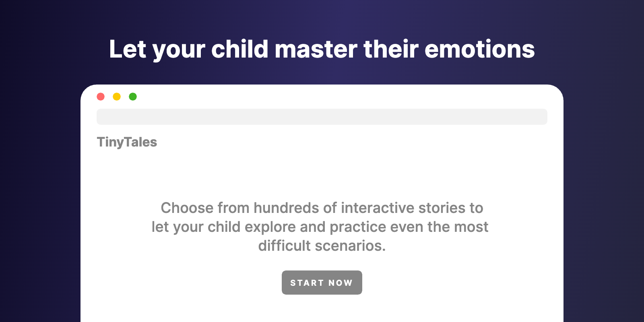The image size is (644, 322).
Task: Click the word "hundreds" in the description
Action: (x=286, y=208)
